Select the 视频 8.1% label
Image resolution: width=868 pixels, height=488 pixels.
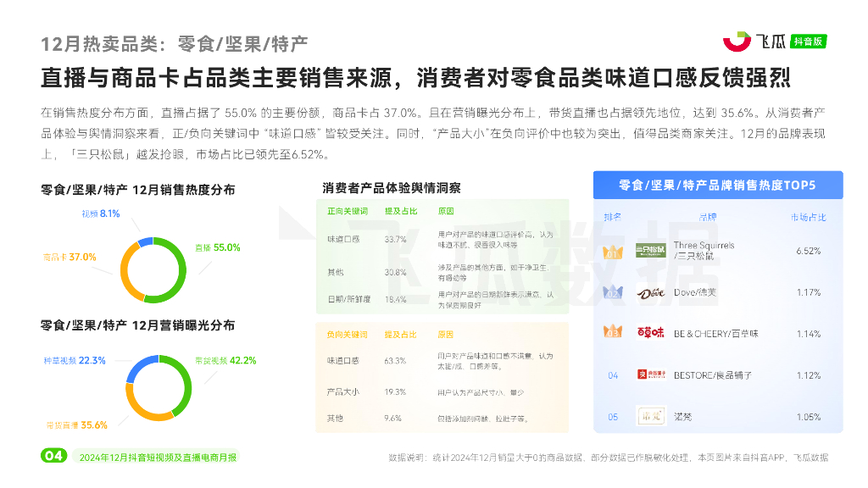101,213
